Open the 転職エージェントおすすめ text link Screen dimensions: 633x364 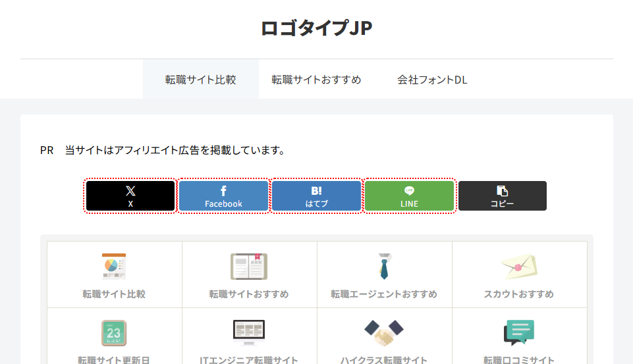(384, 294)
